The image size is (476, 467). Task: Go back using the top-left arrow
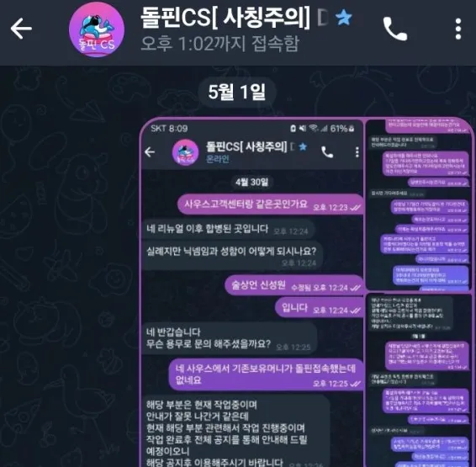coord(21,29)
